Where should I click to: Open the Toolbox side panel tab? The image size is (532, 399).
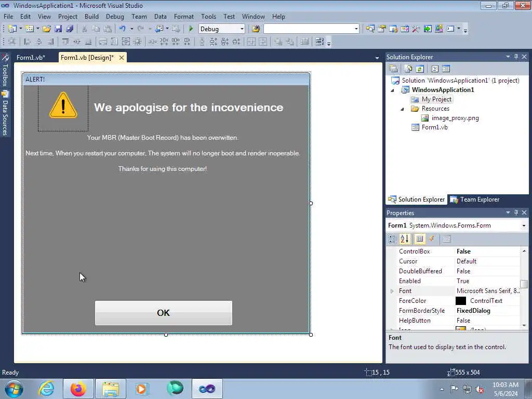pyautogui.click(x=5, y=71)
